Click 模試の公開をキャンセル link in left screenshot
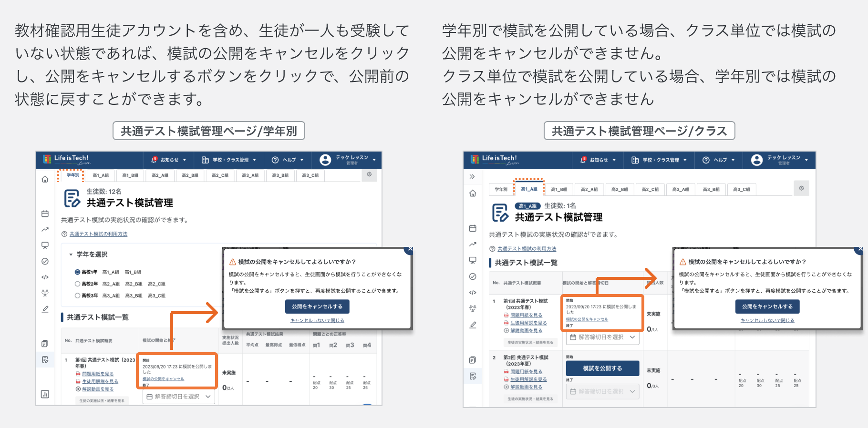The height and width of the screenshot is (428, 868). (x=163, y=379)
